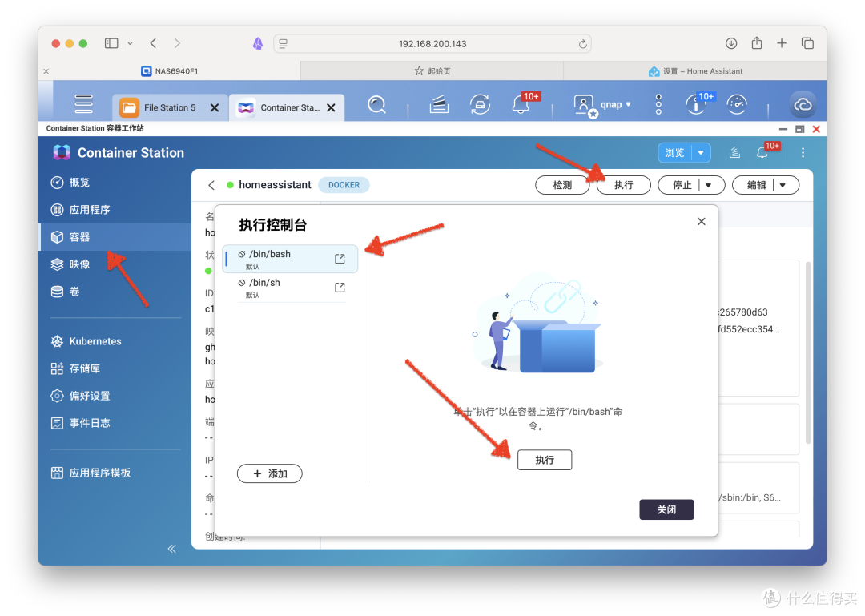Viewport: 865px width, 616px height.
Task: Close the Container Station app tab
Action: point(331,107)
